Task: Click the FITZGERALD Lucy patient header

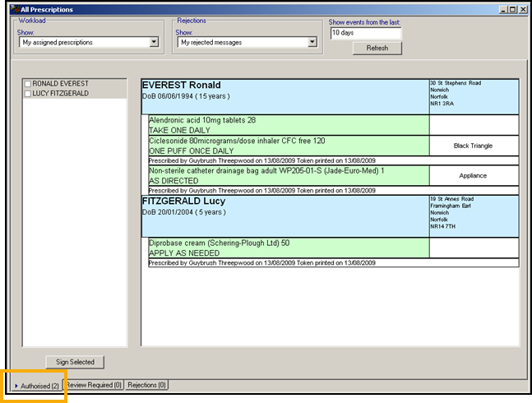Action: 284,215
